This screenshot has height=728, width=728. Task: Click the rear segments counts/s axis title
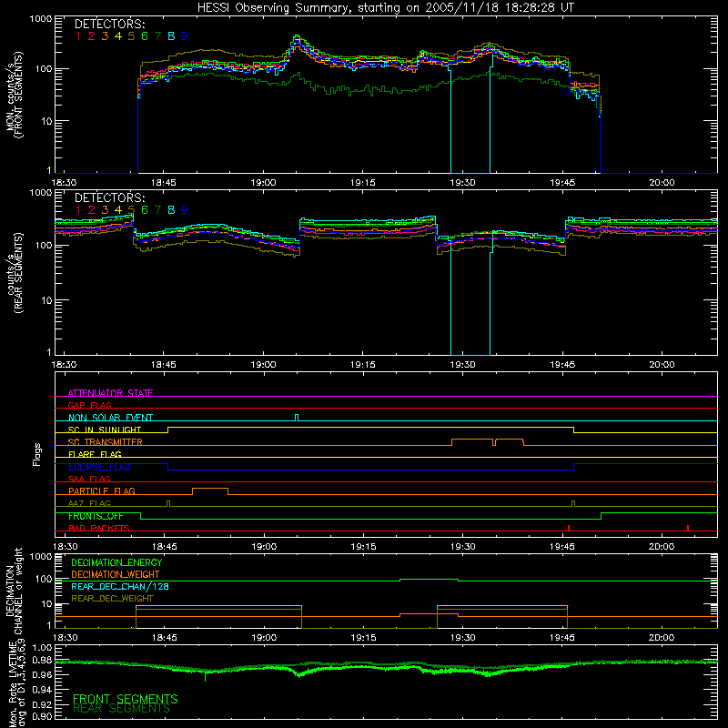click(x=14, y=273)
